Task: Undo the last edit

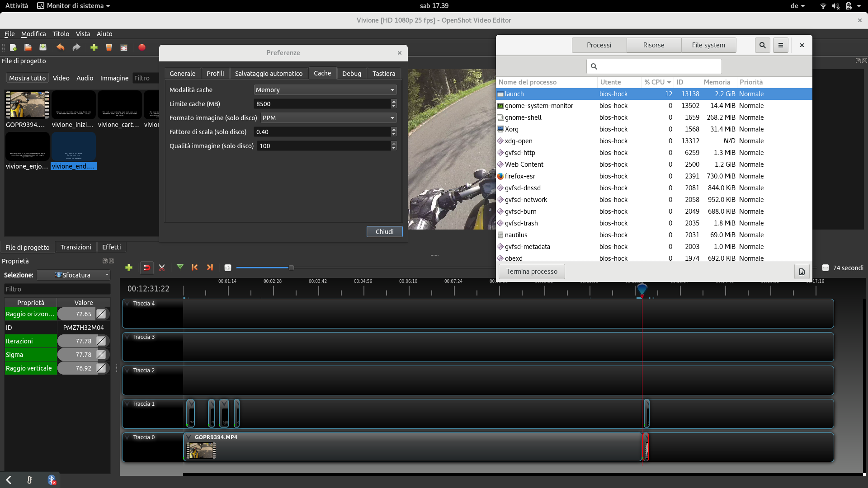Action: coord(60,47)
